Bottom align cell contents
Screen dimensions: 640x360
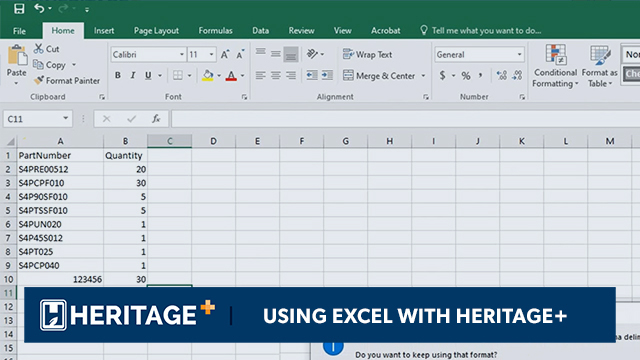click(291, 54)
